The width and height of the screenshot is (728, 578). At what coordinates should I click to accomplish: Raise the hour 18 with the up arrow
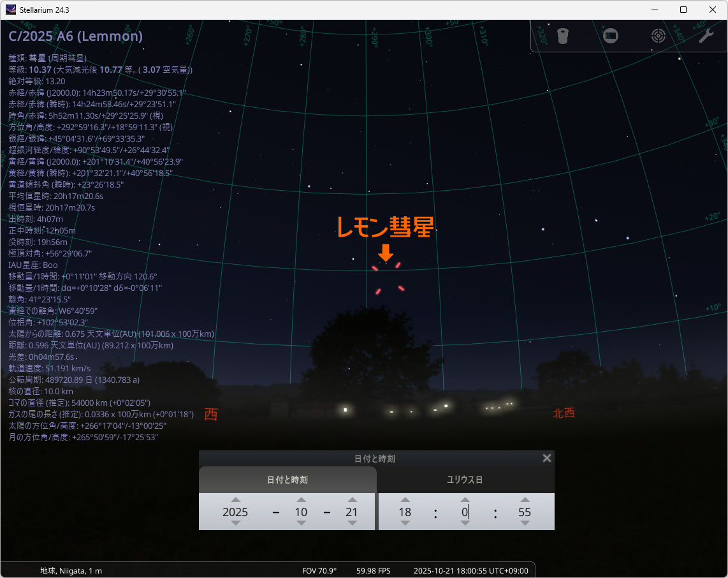[405, 500]
